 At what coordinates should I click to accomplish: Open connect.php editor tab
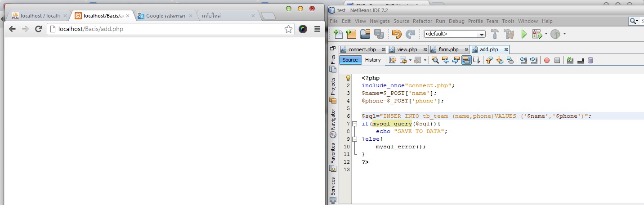[x=362, y=49]
